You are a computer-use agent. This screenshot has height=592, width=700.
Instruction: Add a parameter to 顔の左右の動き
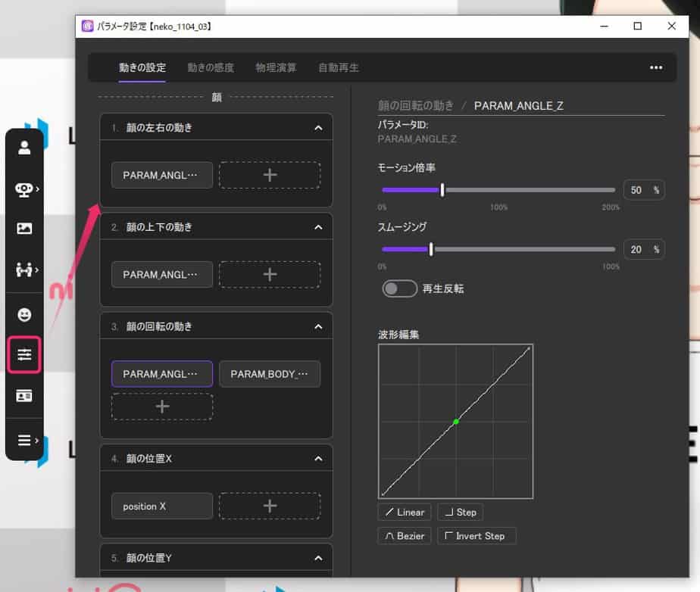270,176
